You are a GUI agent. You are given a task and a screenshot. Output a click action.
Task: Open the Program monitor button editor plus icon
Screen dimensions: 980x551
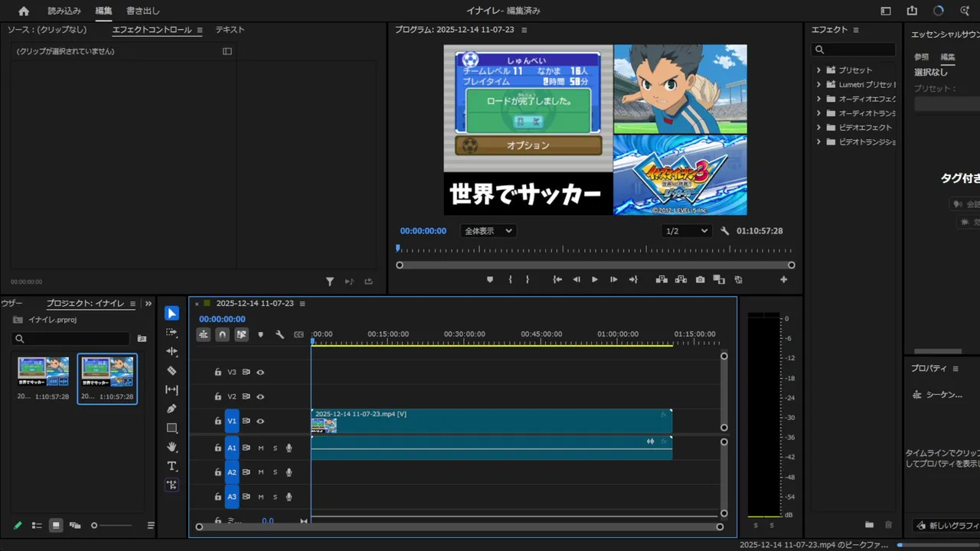pos(783,280)
